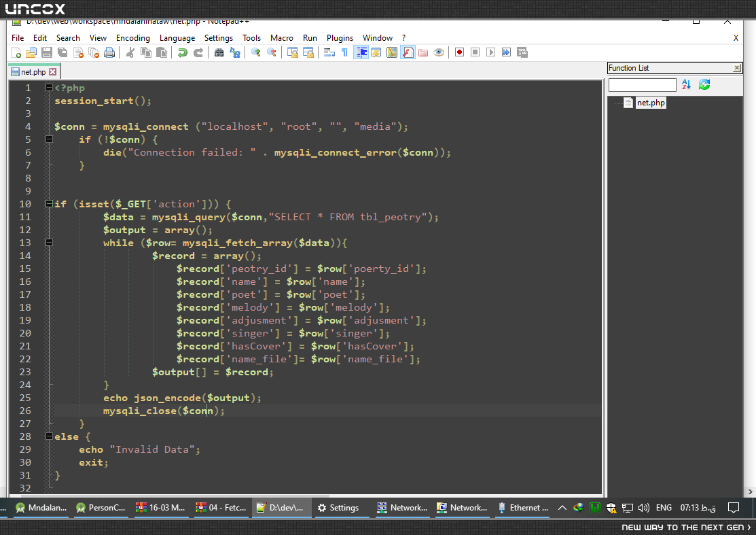Switch to Ethernet window in taskbar
This screenshot has height=535, width=756.
pos(523,508)
